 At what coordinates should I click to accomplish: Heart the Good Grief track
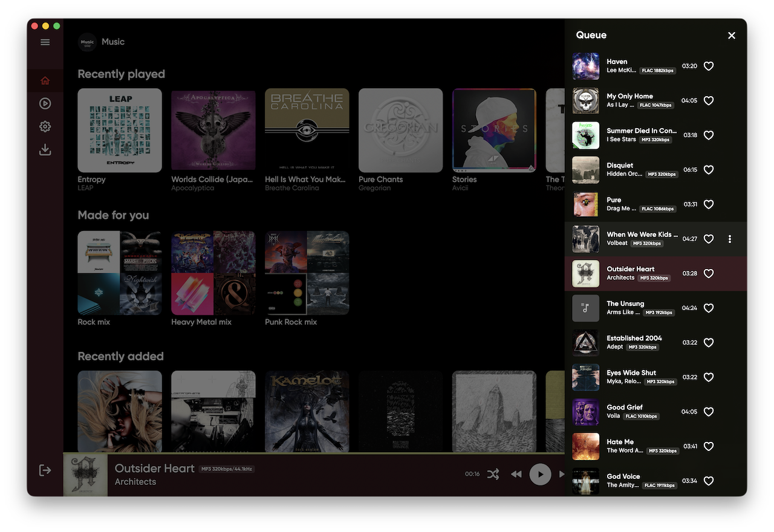point(709,412)
